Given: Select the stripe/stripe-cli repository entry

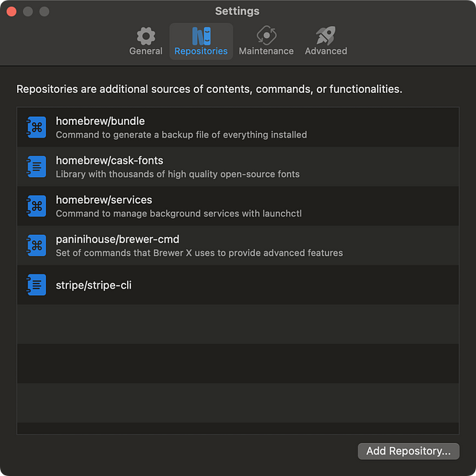Looking at the screenshot, I should (238, 285).
